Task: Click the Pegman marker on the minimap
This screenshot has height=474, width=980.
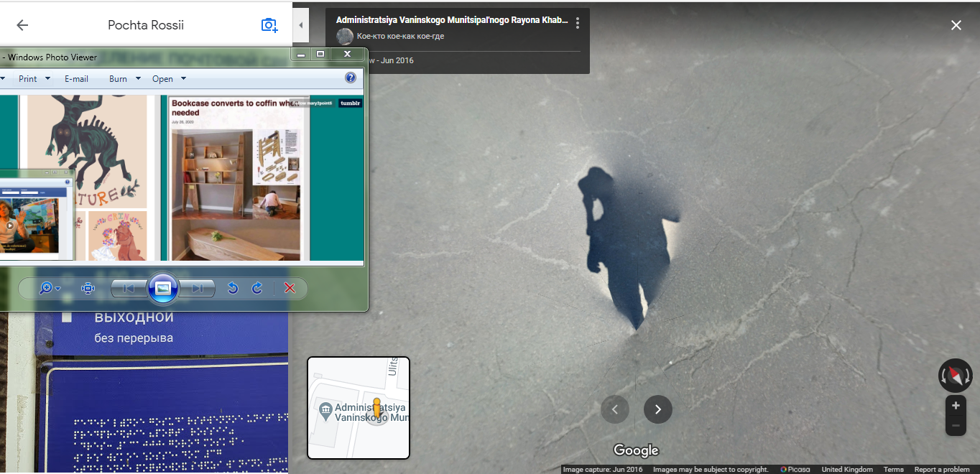Action: 376,407
